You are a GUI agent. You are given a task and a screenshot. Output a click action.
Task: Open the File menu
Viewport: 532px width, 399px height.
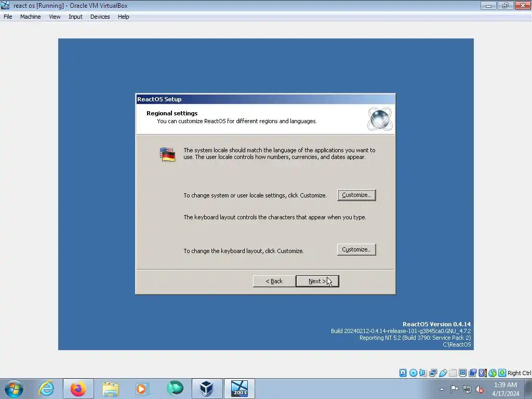tap(8, 17)
